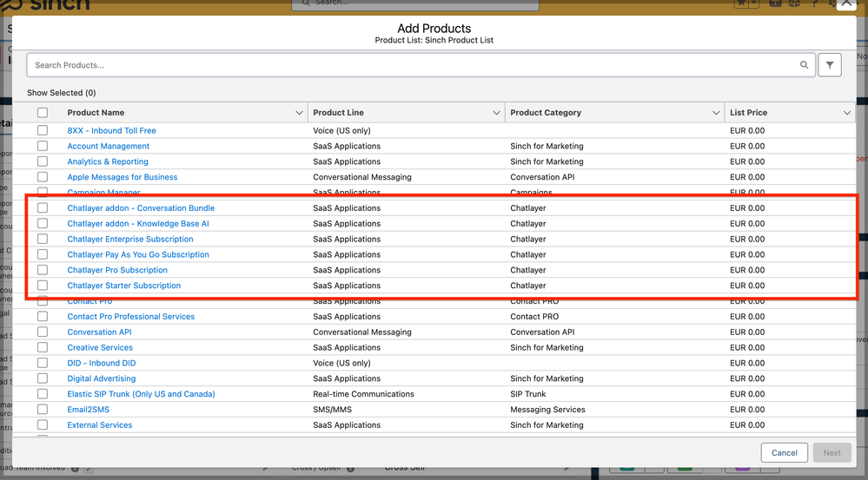Screen dimensions: 868x480
Task: Open Chatlayer addon - Knowledge Base AI link
Action: click(138, 223)
